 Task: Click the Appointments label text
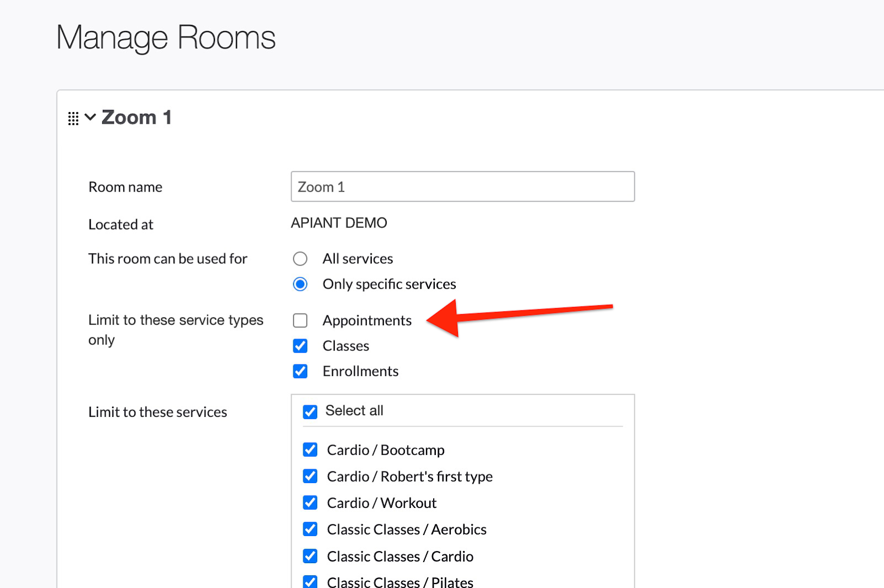coord(367,321)
